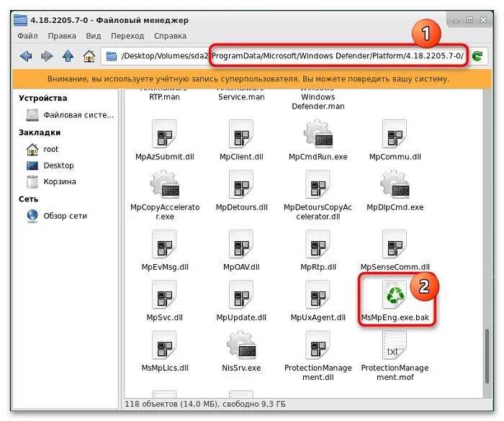Click the Windows Defender.man file name
The height and width of the screenshot is (421, 504).
click(x=318, y=101)
